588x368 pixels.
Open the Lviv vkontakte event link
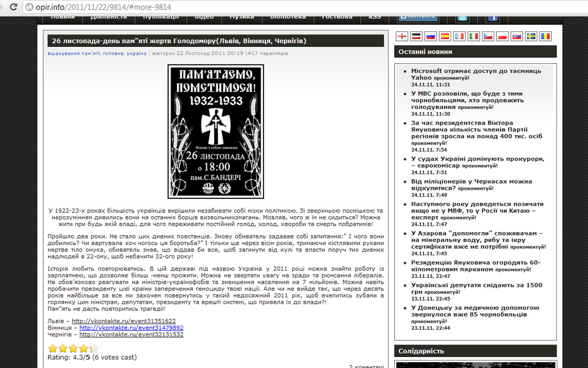point(124,321)
